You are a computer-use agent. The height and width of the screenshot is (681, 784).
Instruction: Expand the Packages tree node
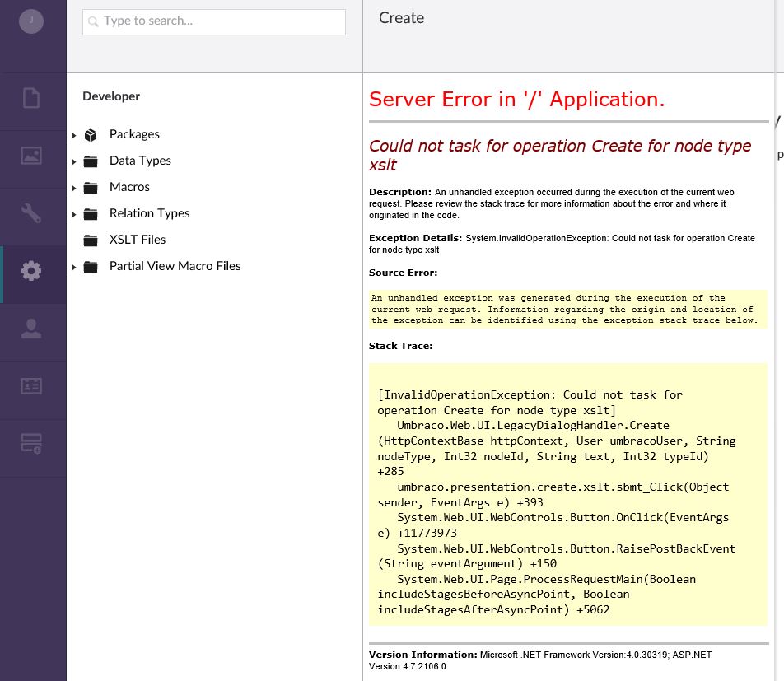click(x=73, y=136)
